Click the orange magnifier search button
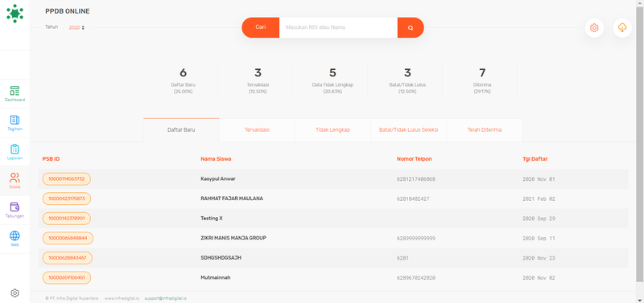This screenshot has height=303, width=644. tap(411, 27)
